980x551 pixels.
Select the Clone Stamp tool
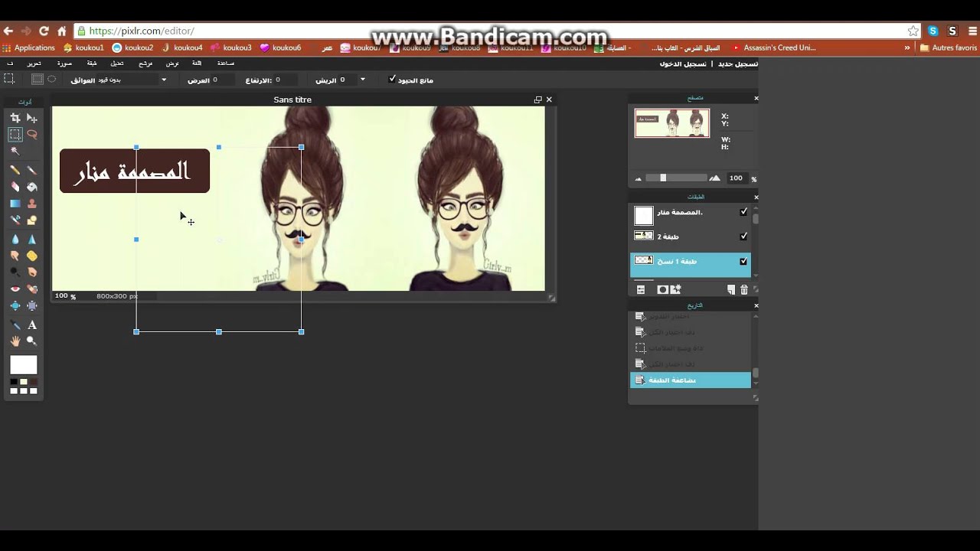pos(32,204)
